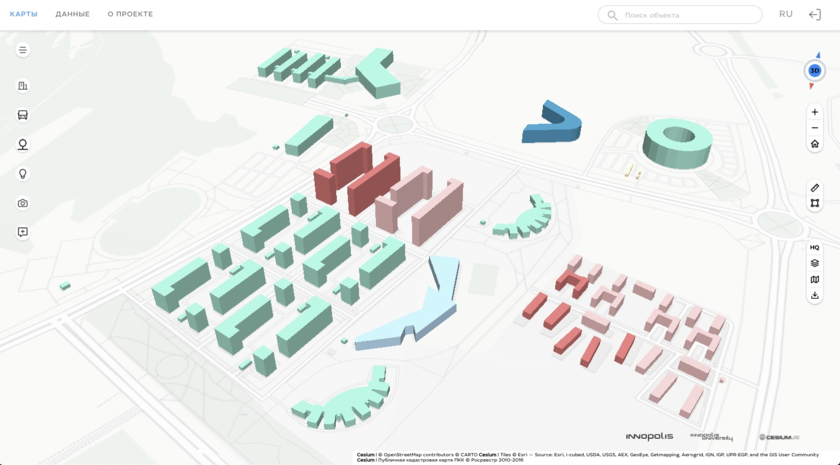Click the light bulb icon

pyautogui.click(x=22, y=174)
